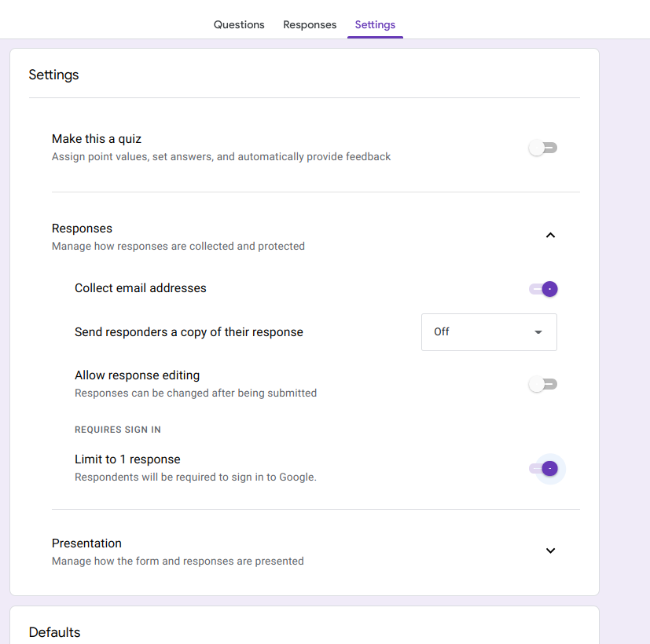Click the Collect email addresses label
Viewport: 650px width, 644px height.
141,288
